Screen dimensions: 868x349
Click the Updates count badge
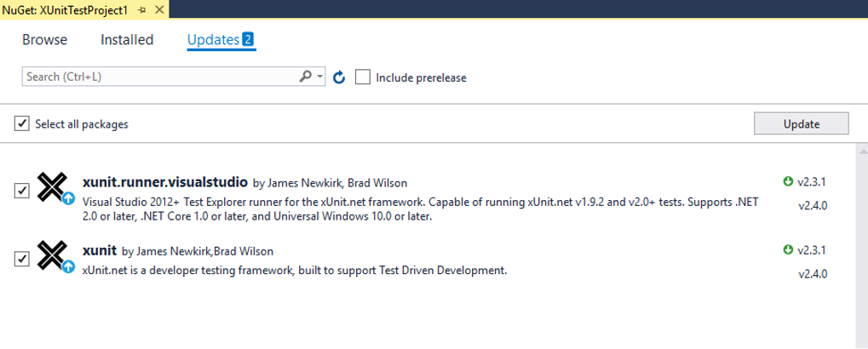248,39
